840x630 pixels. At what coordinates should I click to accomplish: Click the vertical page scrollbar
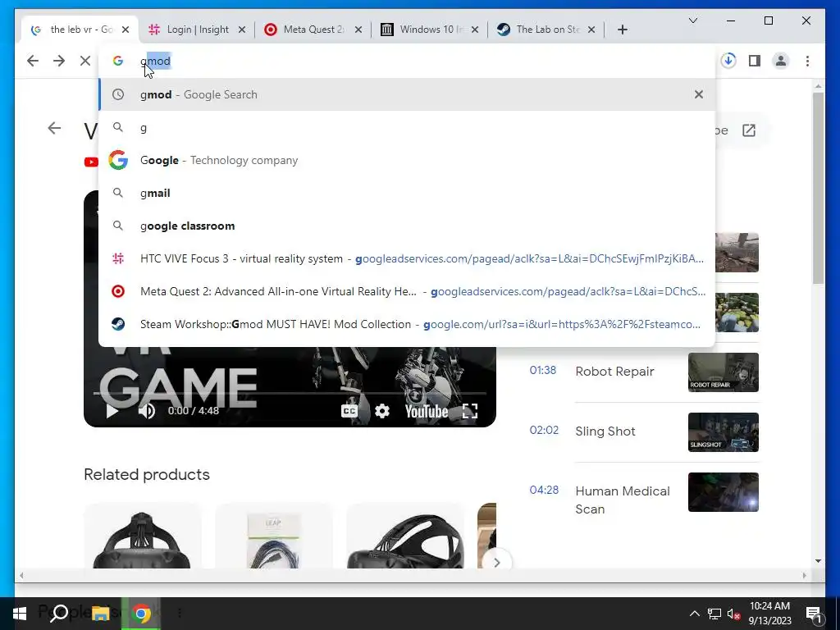[818, 188]
